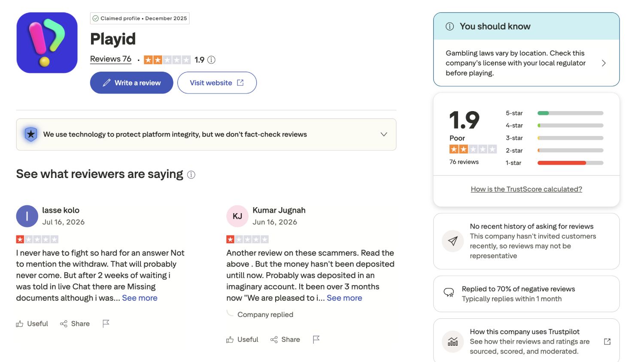Click the Replied to 70% of negative reviews text
644x362 pixels.
click(518, 289)
